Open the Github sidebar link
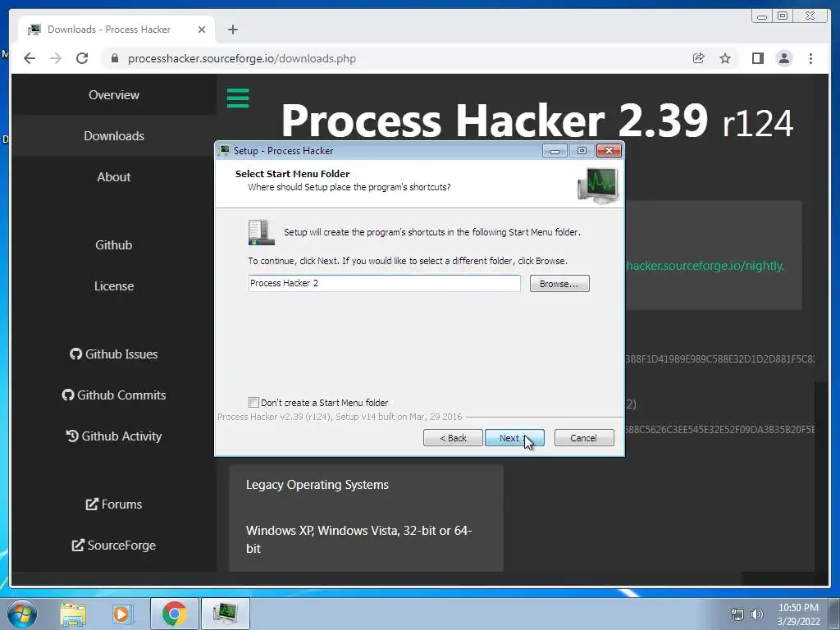 pyautogui.click(x=113, y=244)
